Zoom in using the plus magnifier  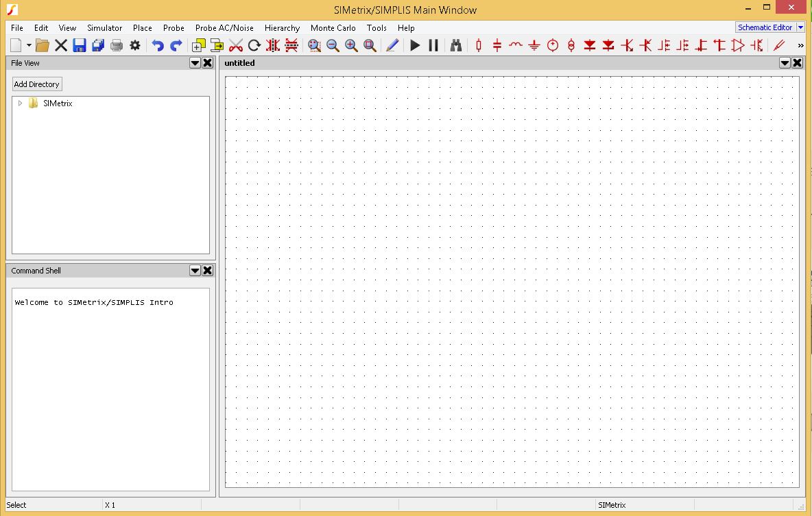tap(352, 45)
